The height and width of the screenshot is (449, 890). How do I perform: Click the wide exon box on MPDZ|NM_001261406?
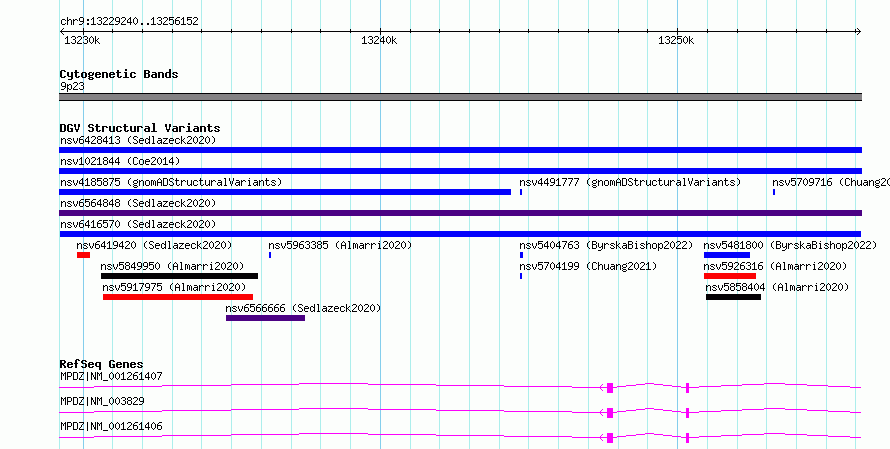(x=610, y=438)
